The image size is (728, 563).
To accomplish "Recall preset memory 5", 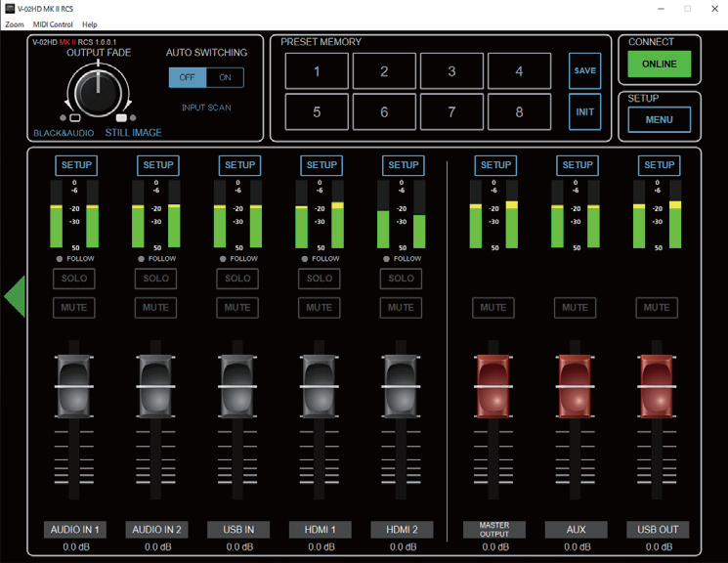I will point(317,112).
